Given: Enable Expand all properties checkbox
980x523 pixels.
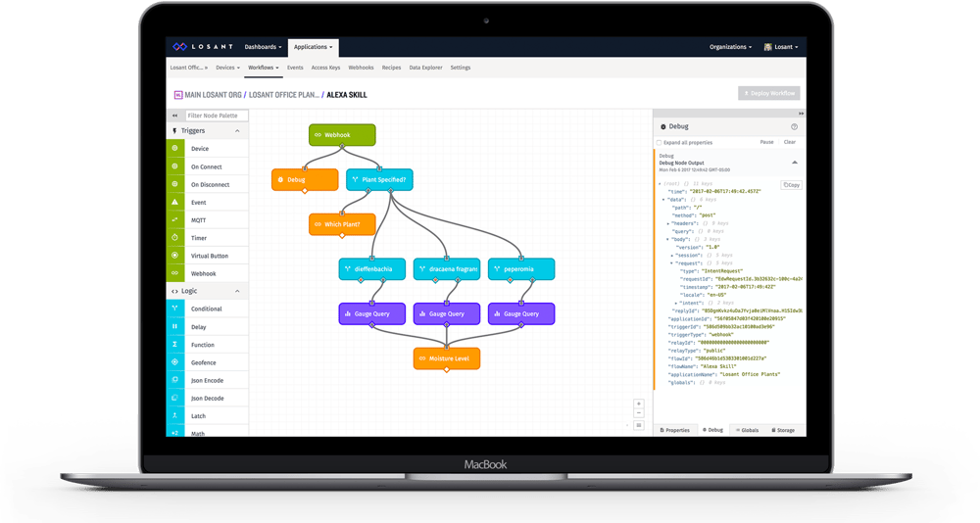Looking at the screenshot, I should (660, 142).
